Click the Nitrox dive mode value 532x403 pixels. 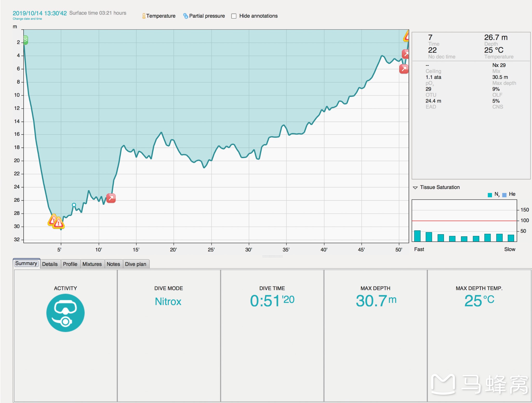tap(168, 301)
